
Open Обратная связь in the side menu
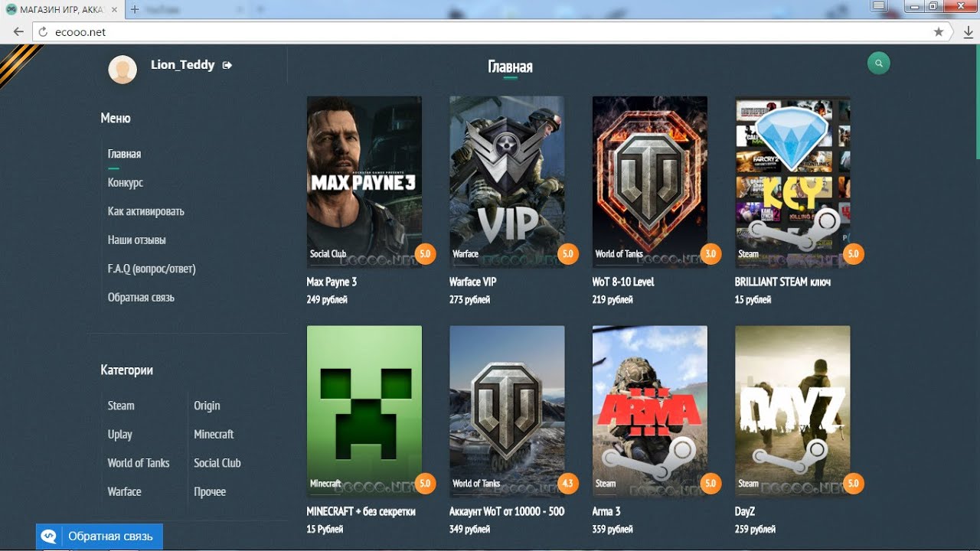pos(141,298)
